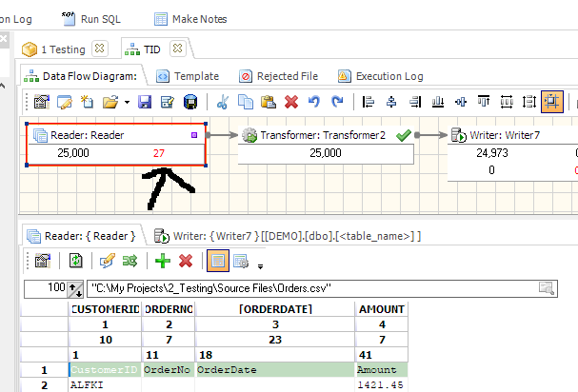Remove a field with red X in reader toolbar
Image resolution: width=578 pixels, height=392 pixels.
point(186,261)
